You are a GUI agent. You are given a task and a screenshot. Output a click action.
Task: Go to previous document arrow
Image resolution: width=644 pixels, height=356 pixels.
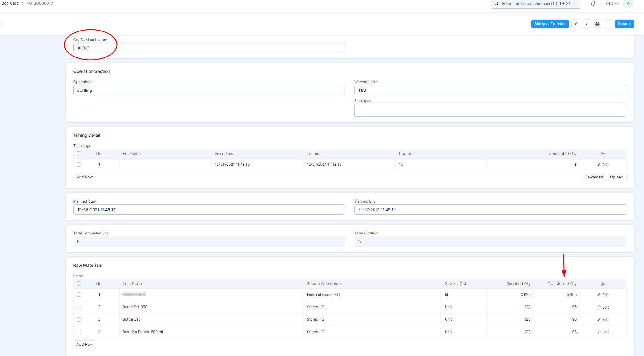point(575,24)
